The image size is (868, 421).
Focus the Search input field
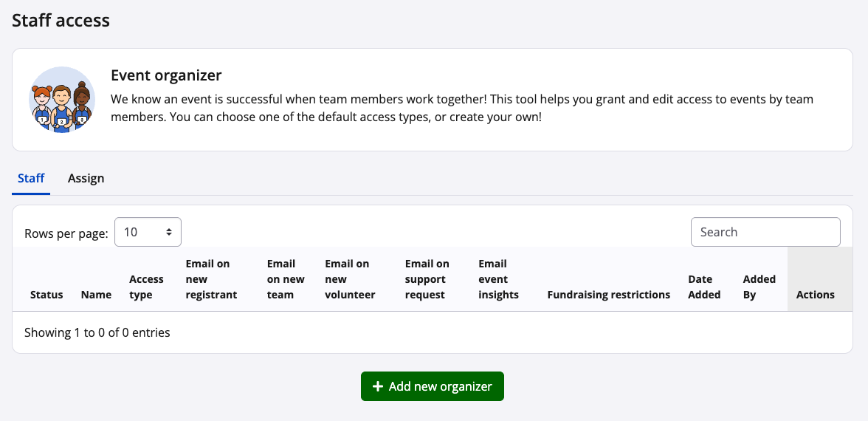click(765, 232)
